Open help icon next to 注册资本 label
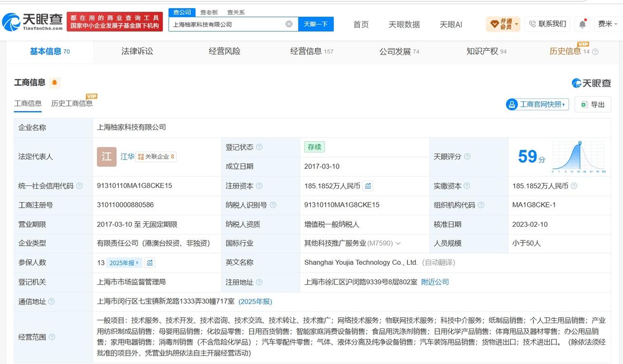The height and width of the screenshot is (364, 623). coord(259,186)
